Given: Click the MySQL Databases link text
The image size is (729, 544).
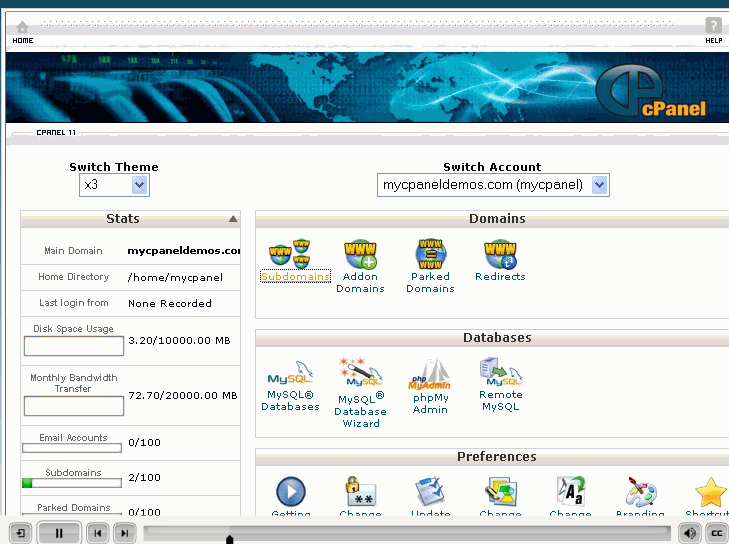Looking at the screenshot, I should coord(290,400).
